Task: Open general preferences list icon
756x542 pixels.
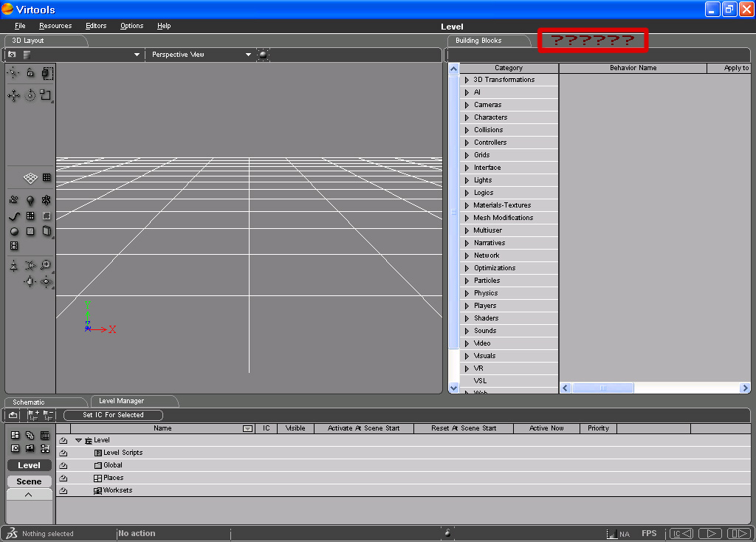Action: (27, 55)
